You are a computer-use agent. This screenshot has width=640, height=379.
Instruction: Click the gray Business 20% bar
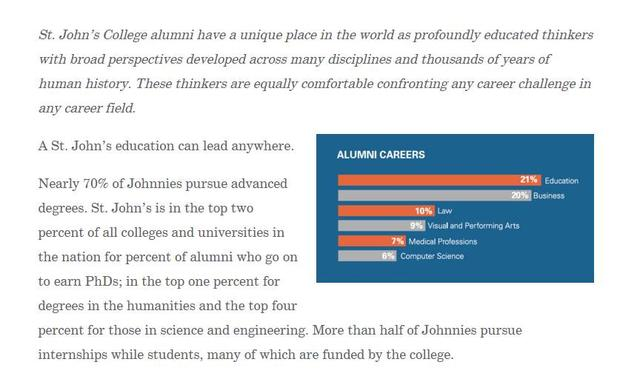click(434, 195)
